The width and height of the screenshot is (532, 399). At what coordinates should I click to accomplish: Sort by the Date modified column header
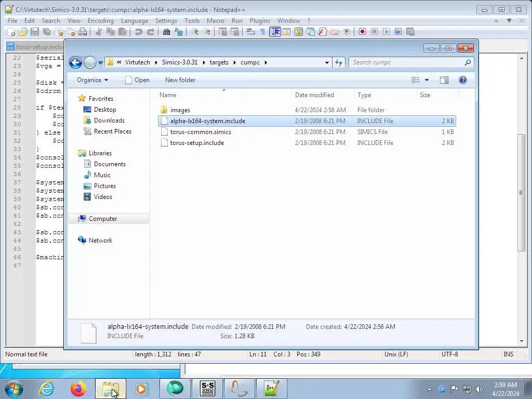click(314, 95)
